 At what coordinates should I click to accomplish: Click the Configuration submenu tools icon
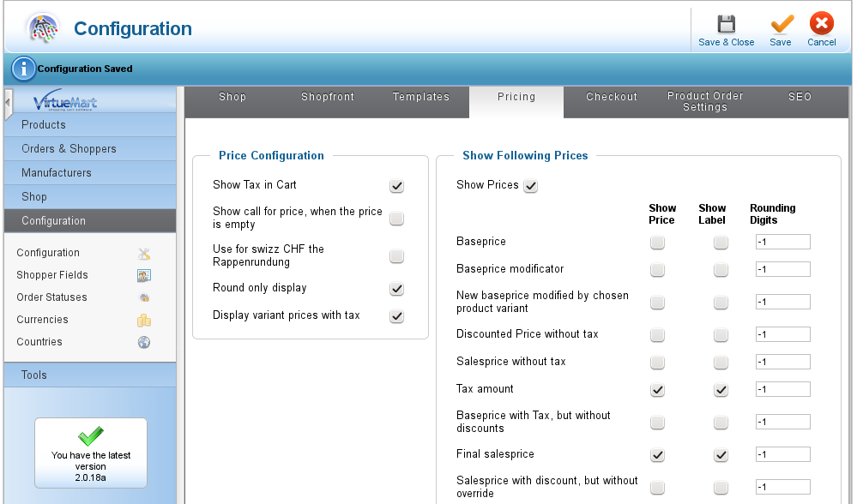144,253
